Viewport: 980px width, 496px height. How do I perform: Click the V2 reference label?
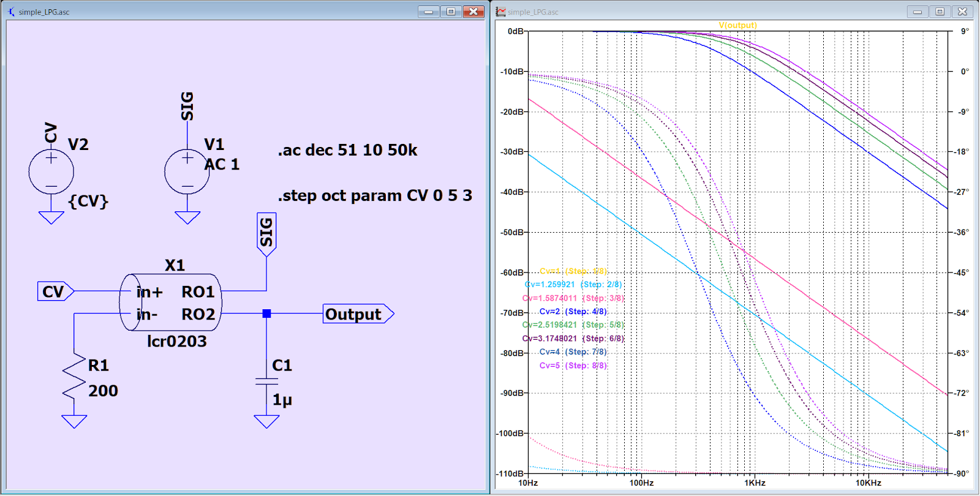point(78,145)
